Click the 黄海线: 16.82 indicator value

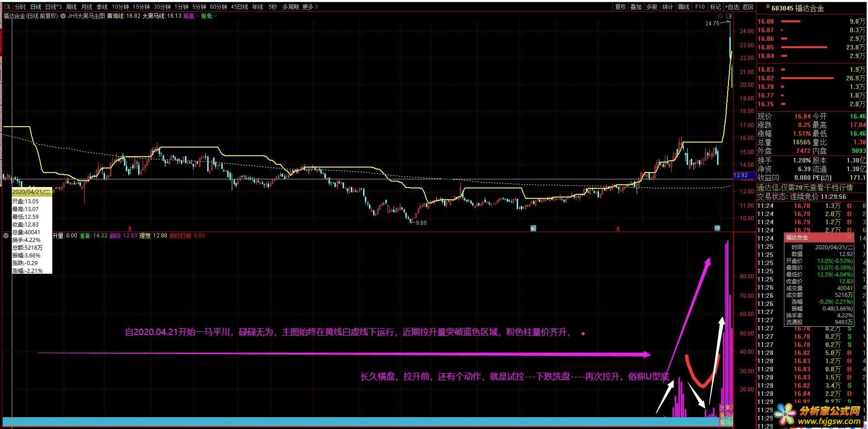tap(124, 16)
